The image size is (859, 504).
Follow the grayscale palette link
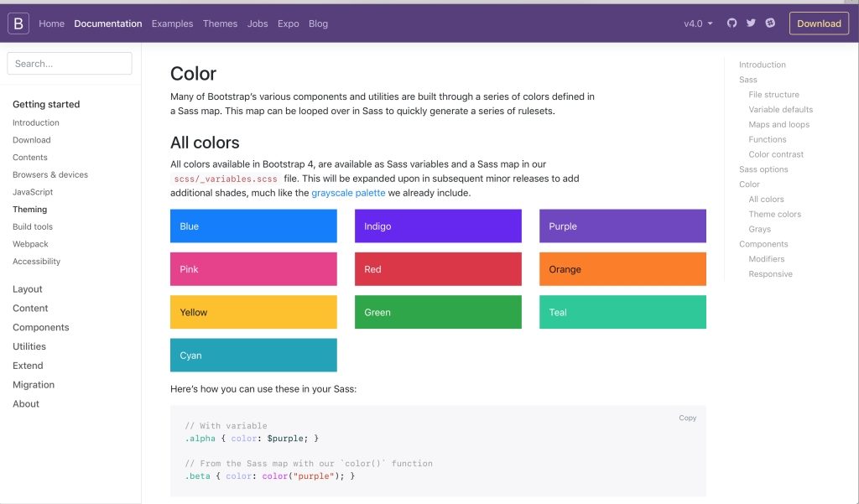[348, 193]
